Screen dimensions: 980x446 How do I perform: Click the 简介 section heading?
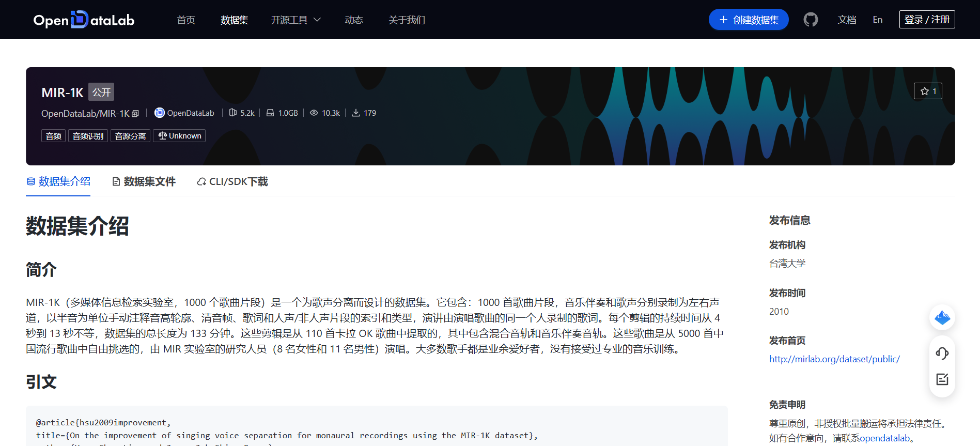41,270
